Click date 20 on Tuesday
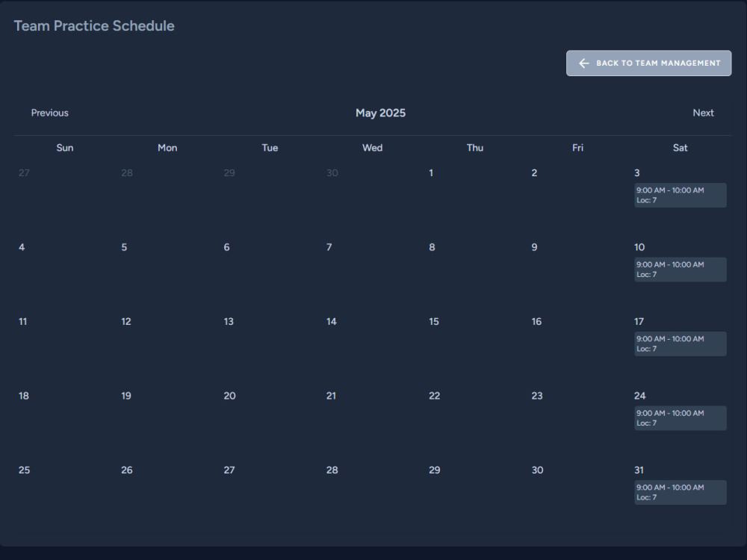The image size is (747, 560). [229, 396]
